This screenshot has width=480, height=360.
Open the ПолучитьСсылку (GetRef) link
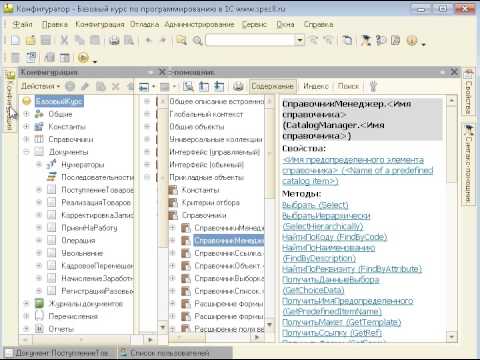[x=332, y=333]
